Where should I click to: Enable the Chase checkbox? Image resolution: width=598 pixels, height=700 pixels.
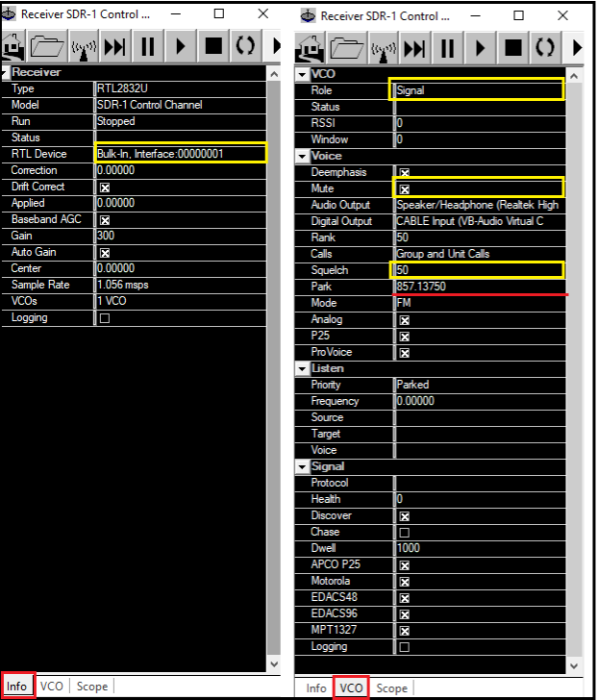tap(404, 533)
